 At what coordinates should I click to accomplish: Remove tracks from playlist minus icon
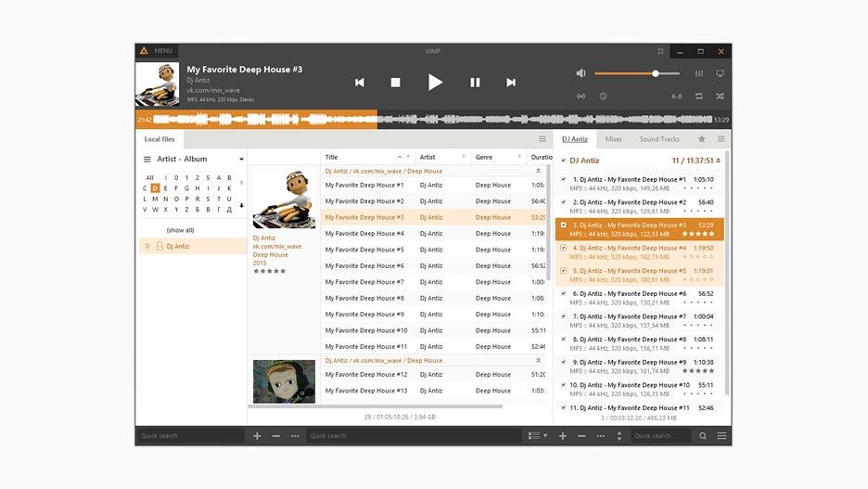click(x=581, y=436)
